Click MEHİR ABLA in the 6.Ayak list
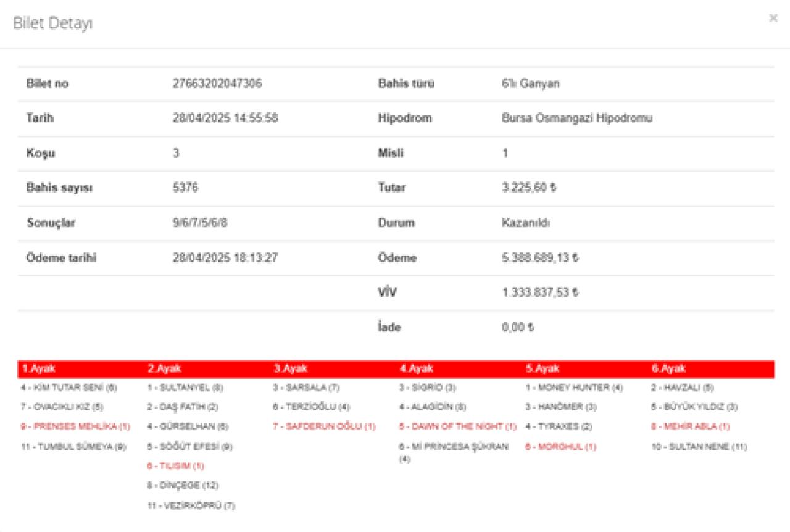790x532 pixels. [x=691, y=426]
